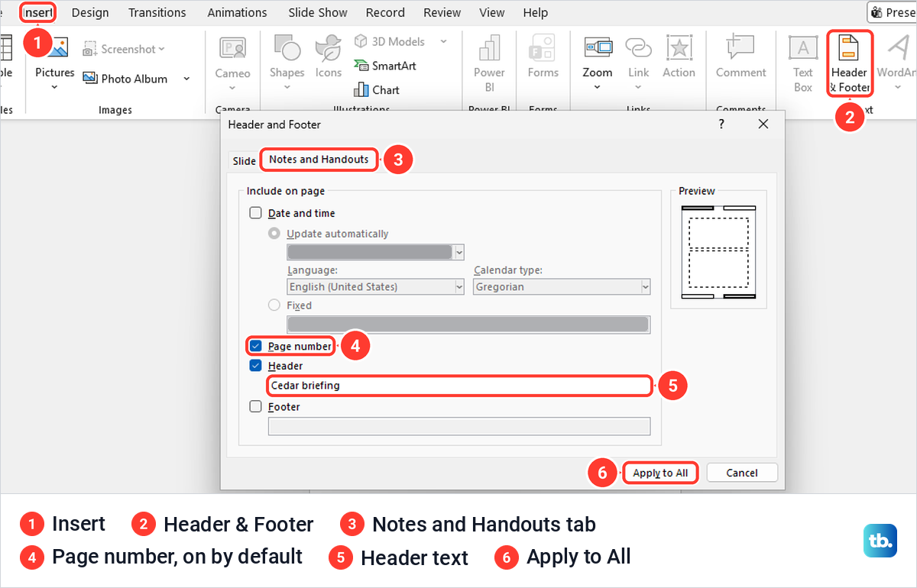The width and height of the screenshot is (917, 588).
Task: Click the Power BI icon
Action: click(489, 48)
